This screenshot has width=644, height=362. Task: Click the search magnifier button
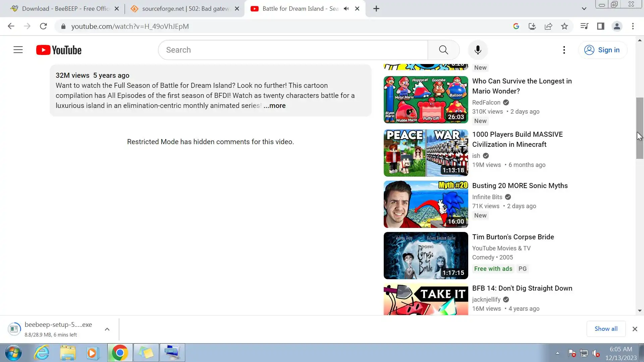pos(443,50)
